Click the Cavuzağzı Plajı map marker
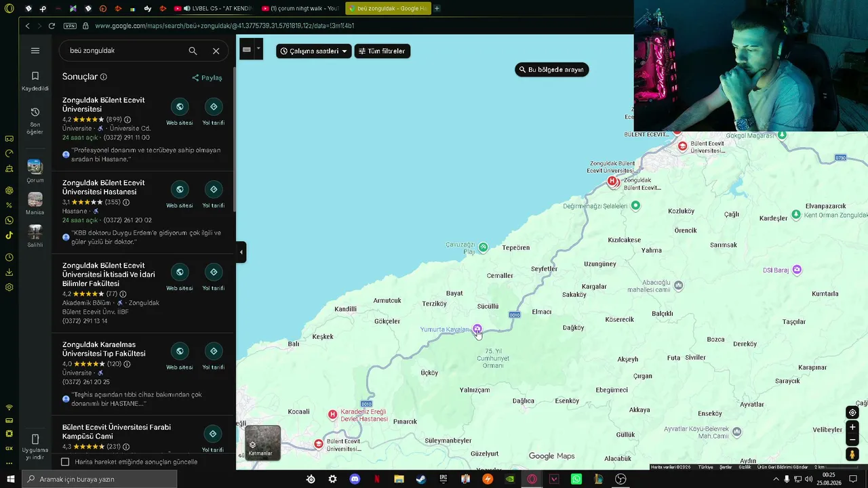Image resolution: width=868 pixels, height=488 pixels. click(483, 247)
